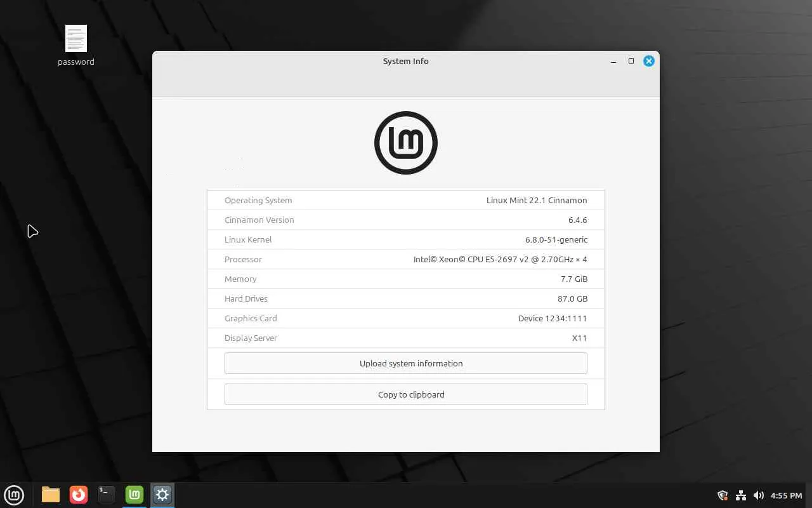
Task: Open the 4:55 PM clock calendar
Action: click(787, 495)
